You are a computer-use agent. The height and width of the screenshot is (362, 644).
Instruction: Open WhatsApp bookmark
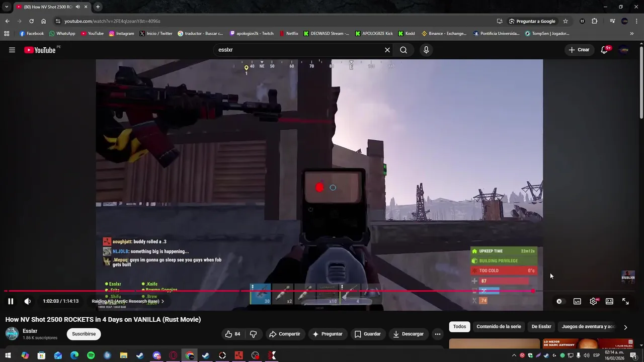pos(62,34)
